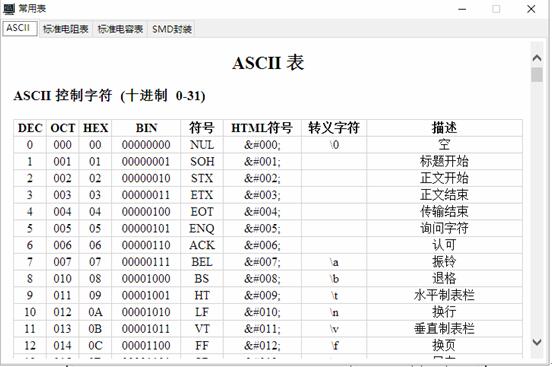Viewport: 552px width, 367px height.
Task: Select the LF symbol cell
Action: click(202, 312)
